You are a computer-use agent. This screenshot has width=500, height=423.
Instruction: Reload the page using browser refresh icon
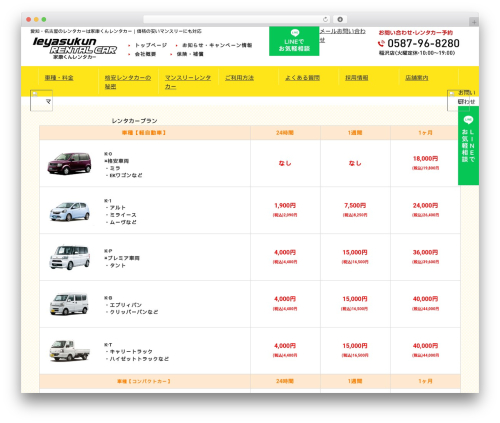click(325, 19)
